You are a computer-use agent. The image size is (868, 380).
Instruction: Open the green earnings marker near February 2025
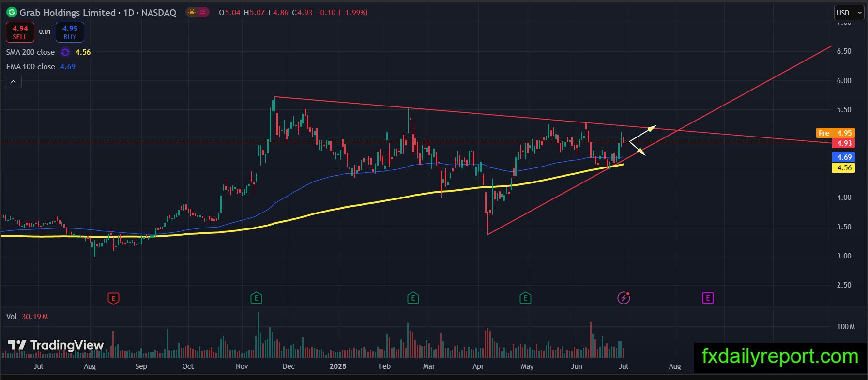(413, 298)
